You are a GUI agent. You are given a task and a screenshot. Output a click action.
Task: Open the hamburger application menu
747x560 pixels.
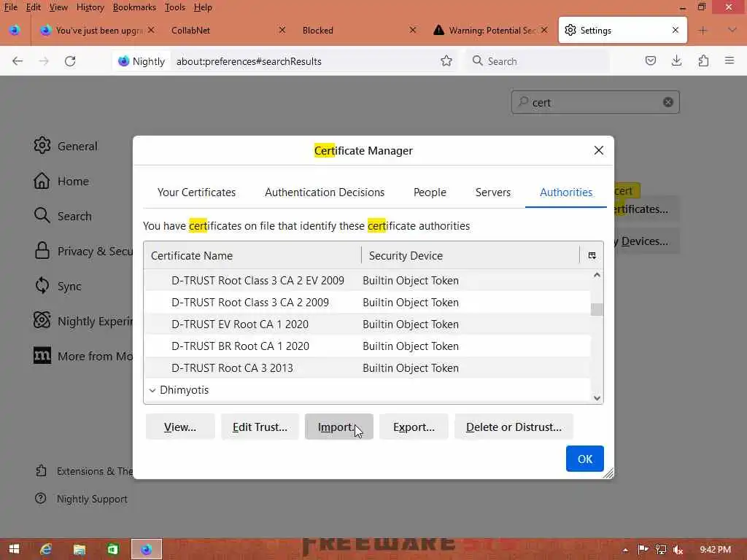729,61
